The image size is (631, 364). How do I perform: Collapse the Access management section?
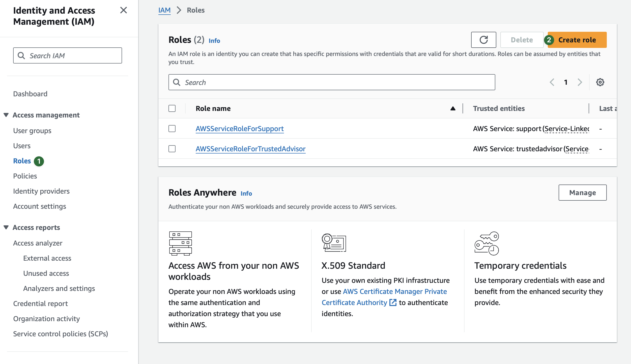6,115
